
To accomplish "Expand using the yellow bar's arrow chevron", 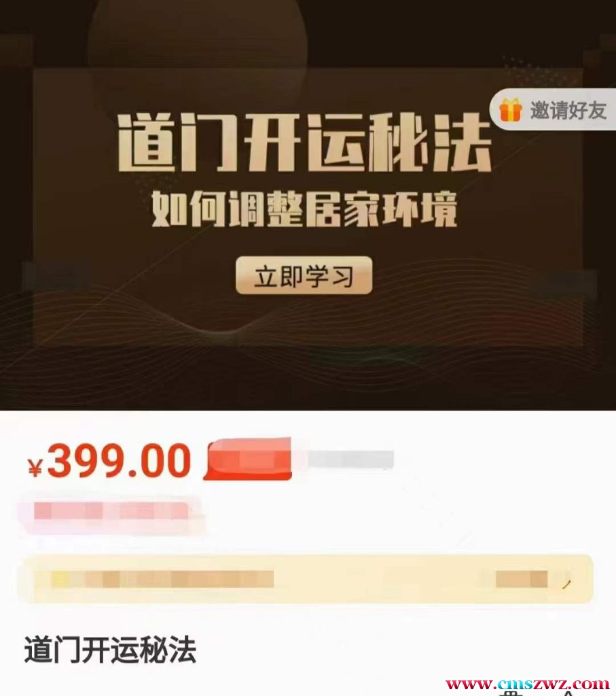I will tap(566, 584).
